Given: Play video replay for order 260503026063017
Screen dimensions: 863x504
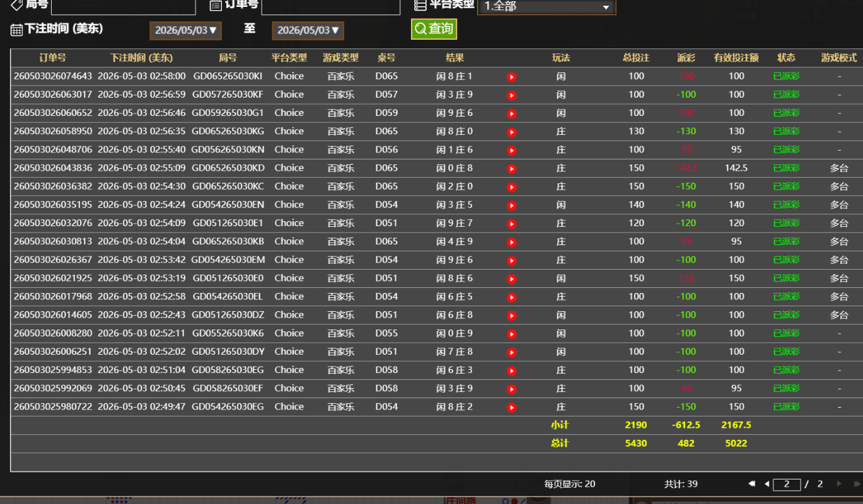Looking at the screenshot, I should point(511,95).
